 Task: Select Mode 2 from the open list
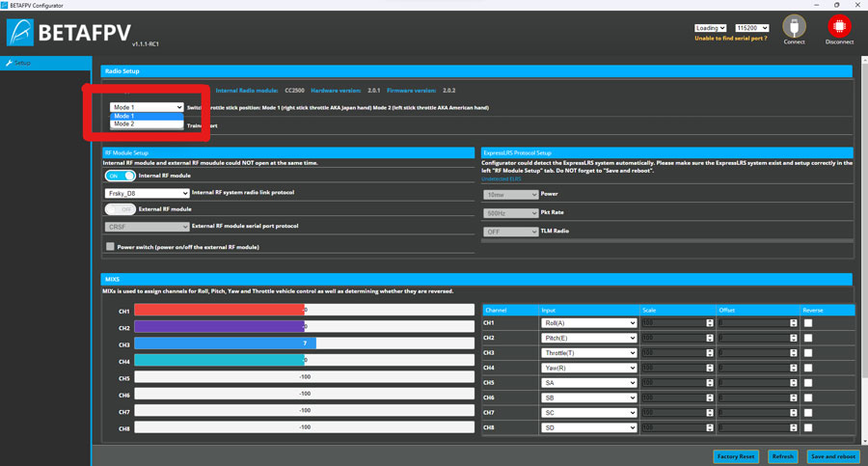[147, 124]
